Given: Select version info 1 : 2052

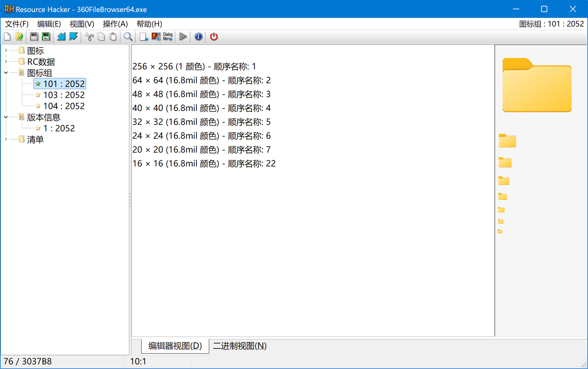Looking at the screenshot, I should pyautogui.click(x=59, y=128).
